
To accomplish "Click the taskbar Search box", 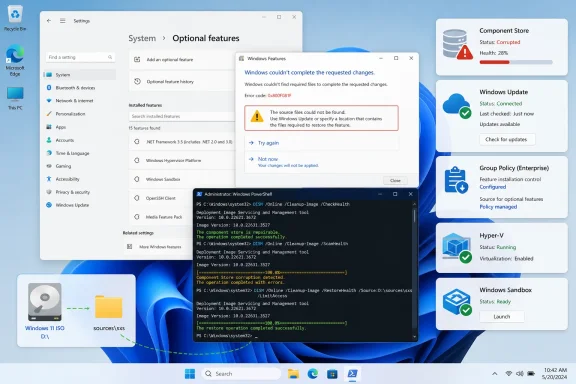I will click(241, 374).
